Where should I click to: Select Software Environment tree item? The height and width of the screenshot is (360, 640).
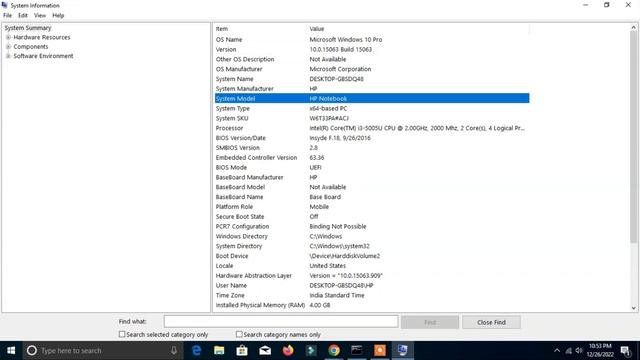pos(43,56)
